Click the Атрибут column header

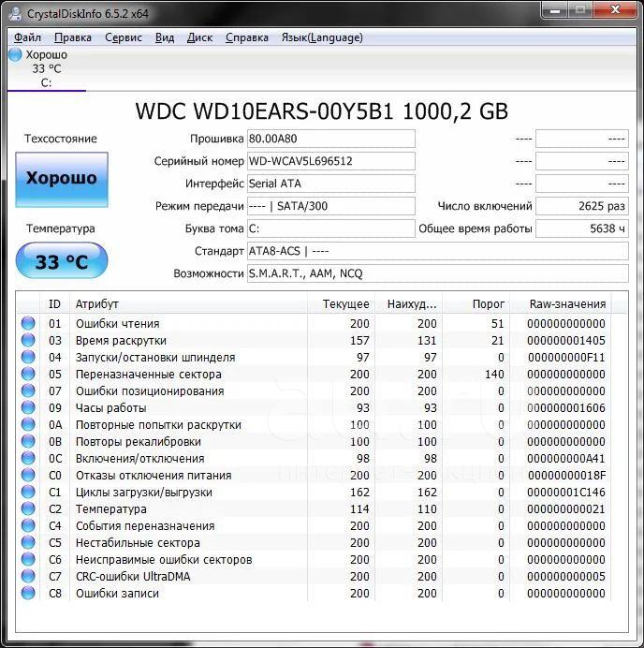tap(188, 304)
